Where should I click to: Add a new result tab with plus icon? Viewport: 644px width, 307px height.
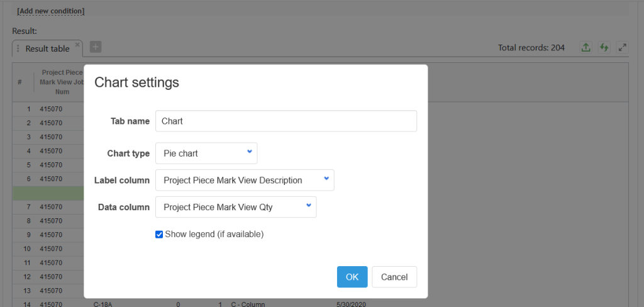pyautogui.click(x=96, y=47)
